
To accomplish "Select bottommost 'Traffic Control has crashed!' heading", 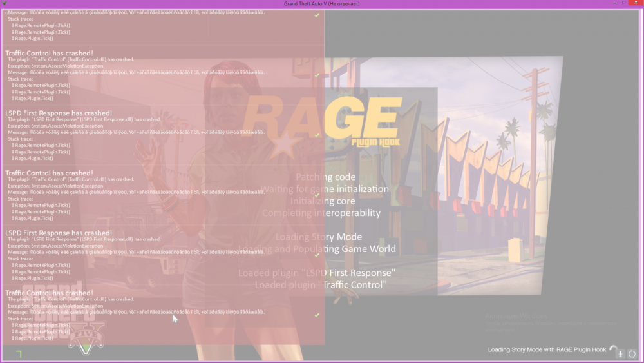I will pyautogui.click(x=50, y=293).
